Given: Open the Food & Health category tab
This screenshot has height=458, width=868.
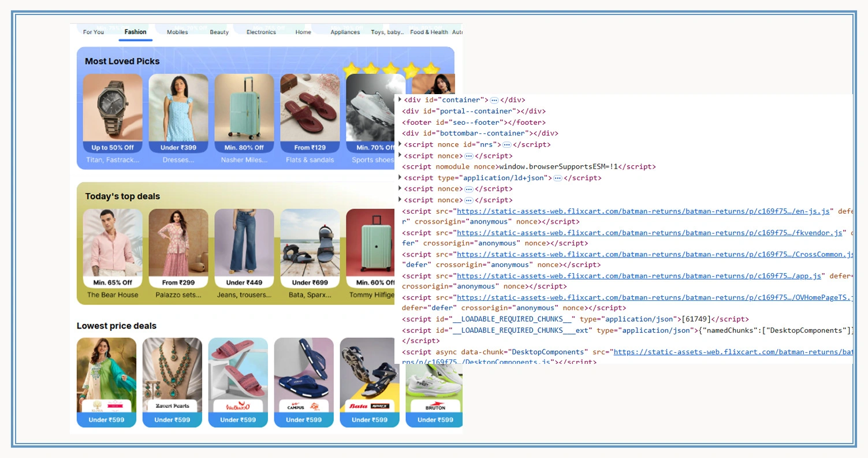Looking at the screenshot, I should 429,32.
